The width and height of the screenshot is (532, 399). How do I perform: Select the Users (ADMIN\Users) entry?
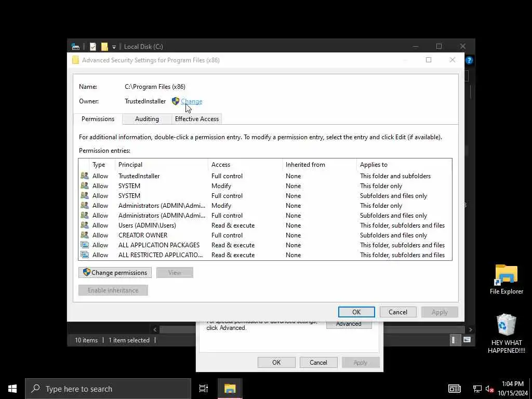coord(265,225)
